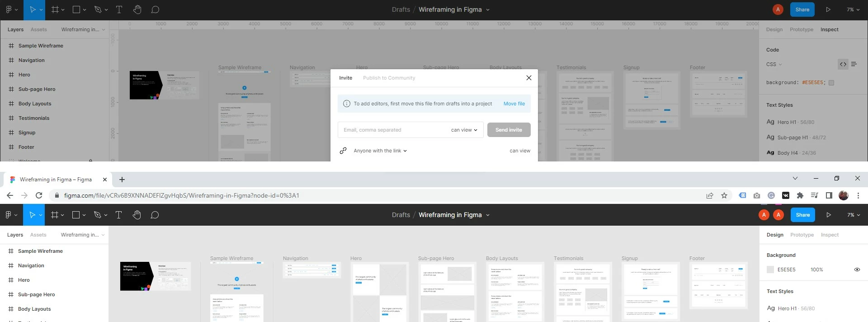Close the Invite dialog
This screenshot has width=868, height=322.
(x=529, y=78)
